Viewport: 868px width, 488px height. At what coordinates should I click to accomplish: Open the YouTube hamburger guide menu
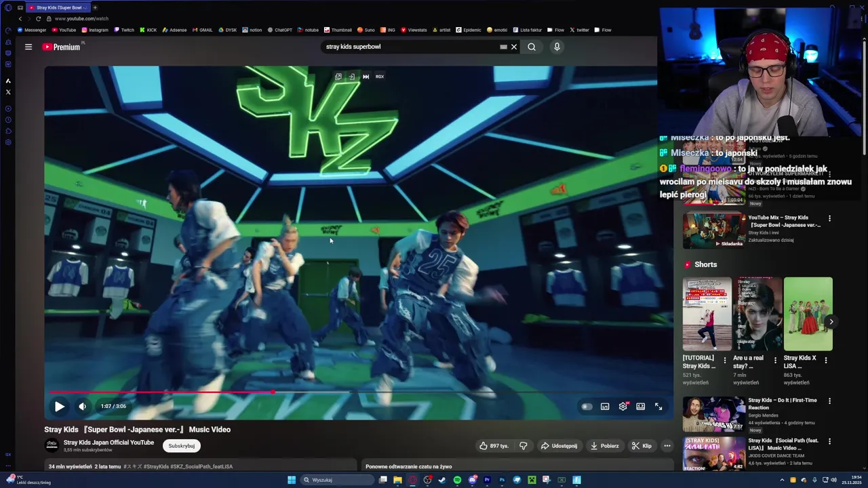coord(28,47)
